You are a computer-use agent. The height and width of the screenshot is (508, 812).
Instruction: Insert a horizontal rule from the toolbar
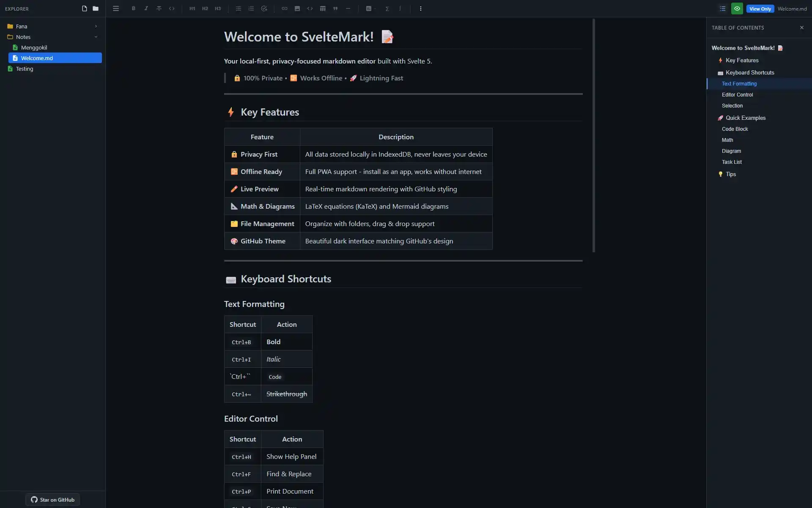[348, 8]
